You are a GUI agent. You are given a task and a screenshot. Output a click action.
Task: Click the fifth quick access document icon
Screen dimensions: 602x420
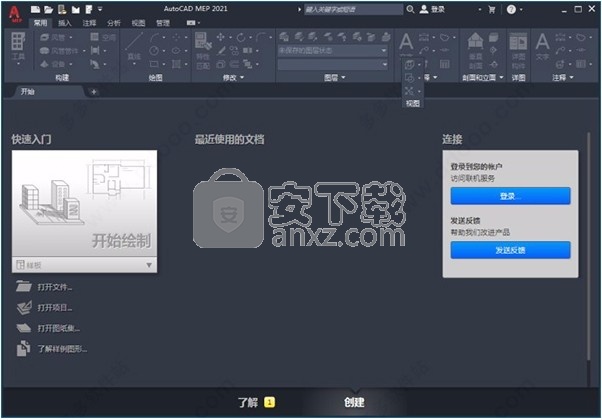89,9
